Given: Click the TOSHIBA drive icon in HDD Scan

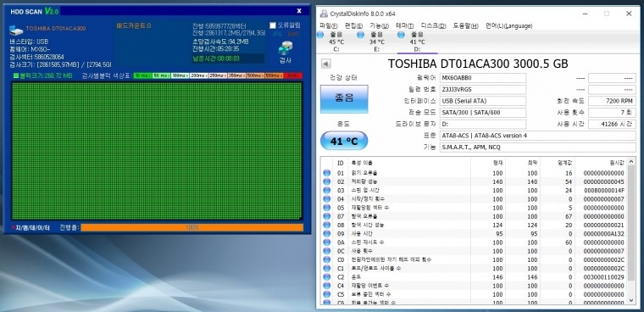Looking at the screenshot, I should coord(16,30).
